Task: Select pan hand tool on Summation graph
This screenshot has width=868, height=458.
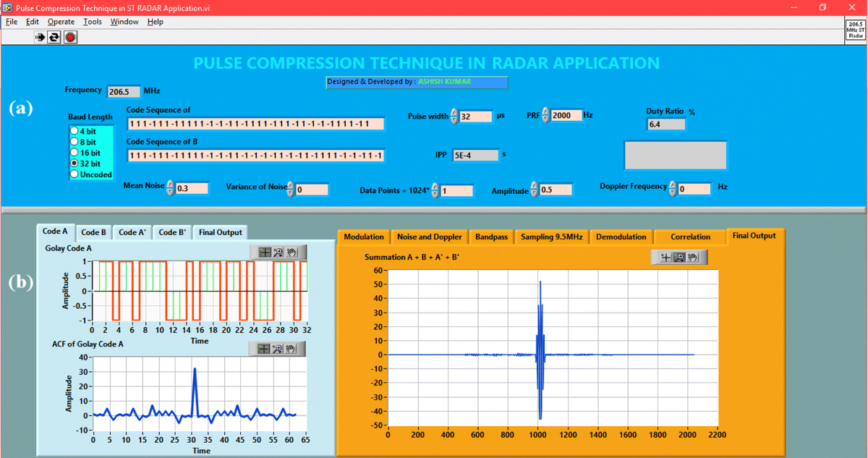Action: [694, 257]
